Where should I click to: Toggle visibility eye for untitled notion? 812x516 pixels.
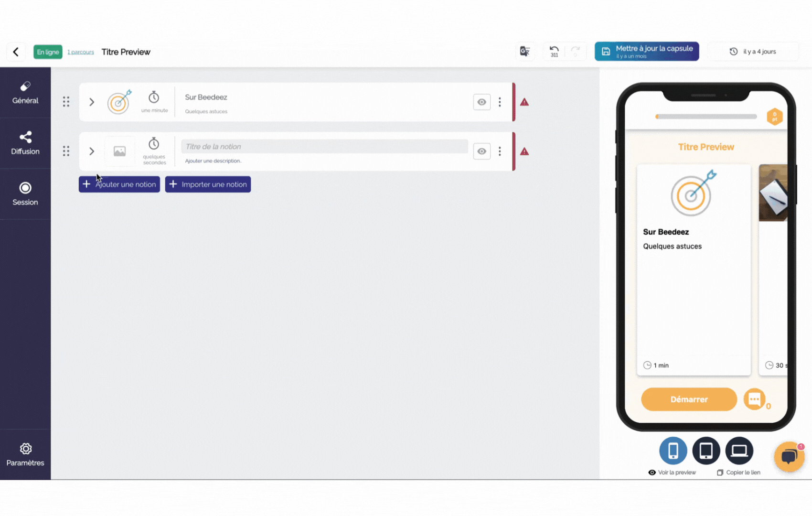click(481, 151)
